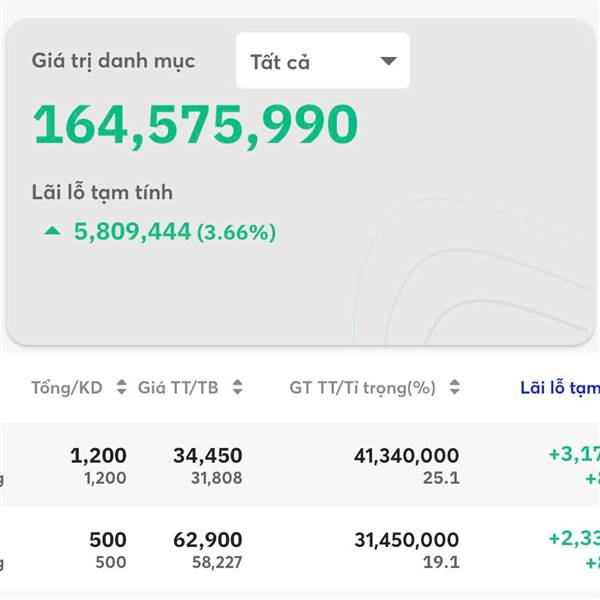
Task: Click the 62,900 price cell
Action: [207, 541]
